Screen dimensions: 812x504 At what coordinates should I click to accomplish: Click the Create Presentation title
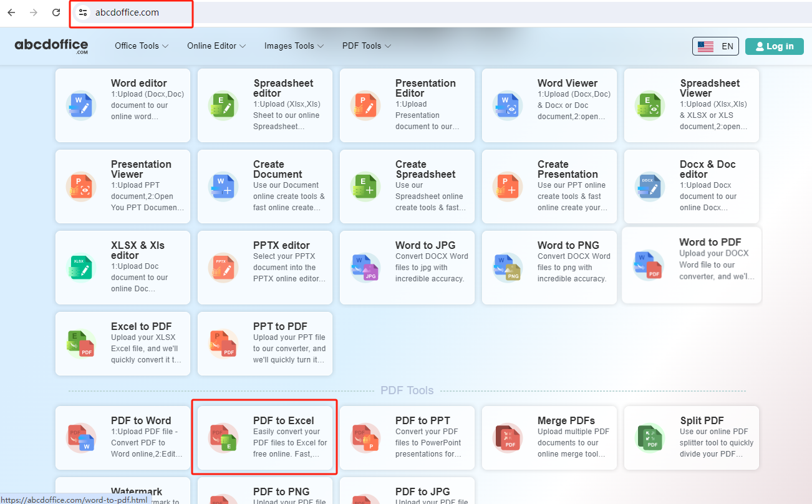[568, 169]
